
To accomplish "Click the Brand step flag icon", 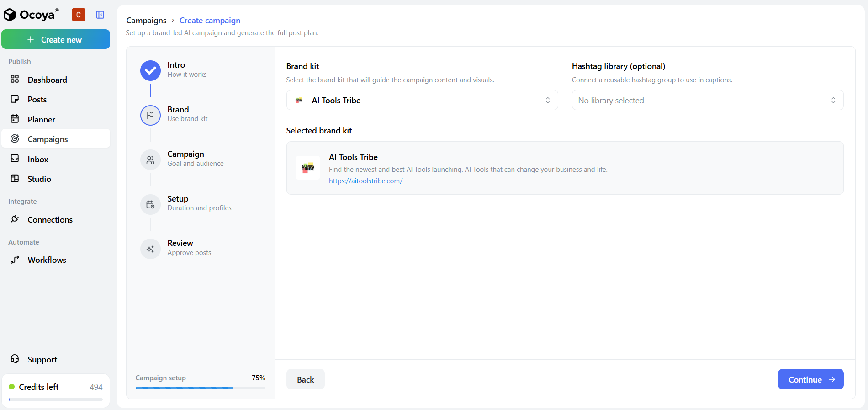I will click(150, 115).
